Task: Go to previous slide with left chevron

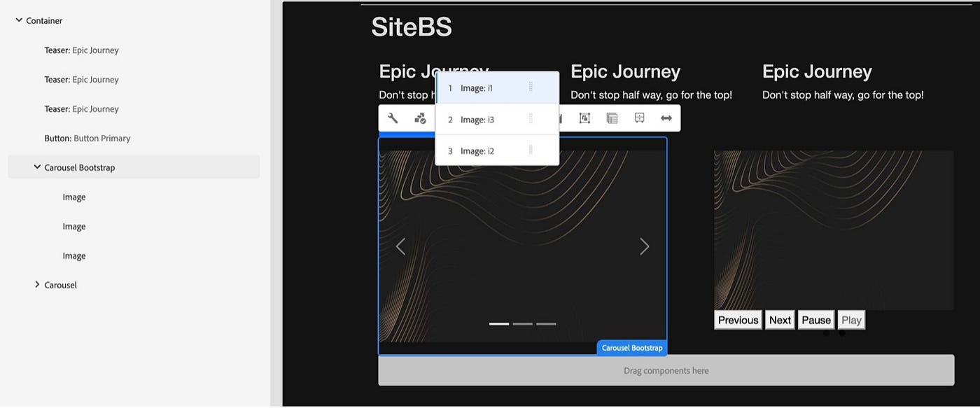Action: (x=400, y=246)
